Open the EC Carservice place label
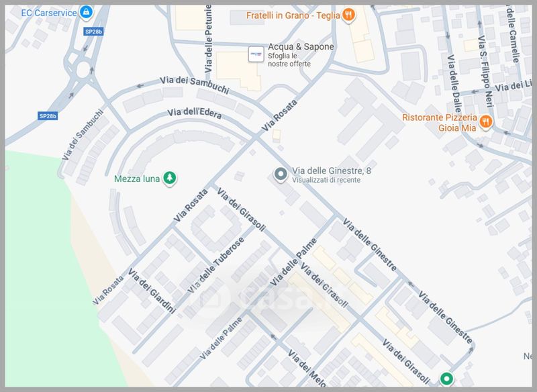Screen dimensions: 537x392 click(49, 13)
